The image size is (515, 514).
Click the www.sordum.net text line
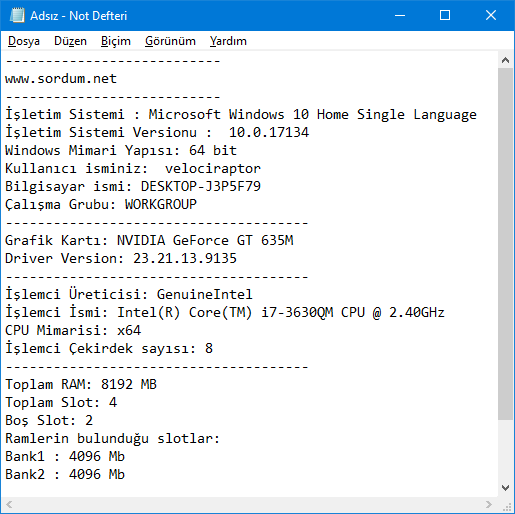[x=61, y=79]
